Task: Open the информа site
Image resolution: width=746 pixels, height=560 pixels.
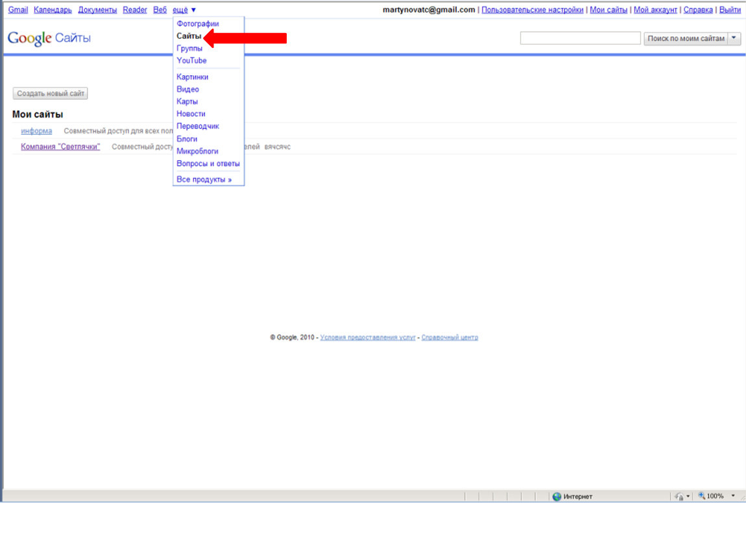Action: (x=36, y=131)
